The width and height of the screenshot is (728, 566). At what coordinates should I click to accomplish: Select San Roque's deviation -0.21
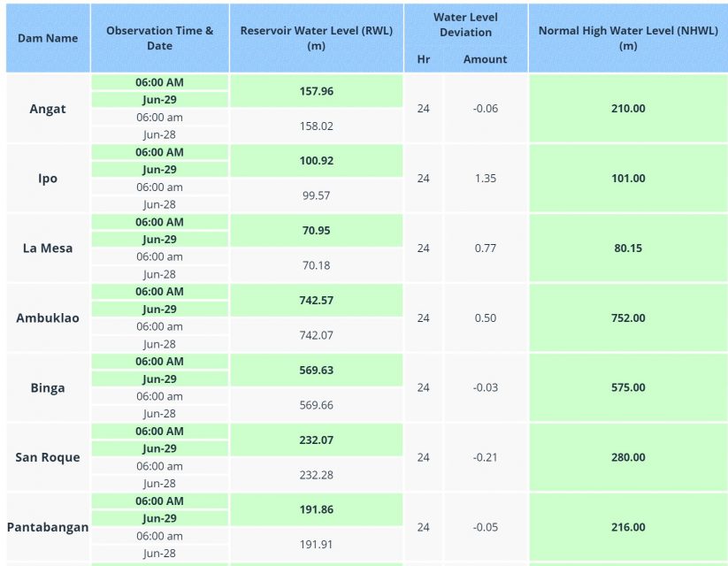(485, 457)
